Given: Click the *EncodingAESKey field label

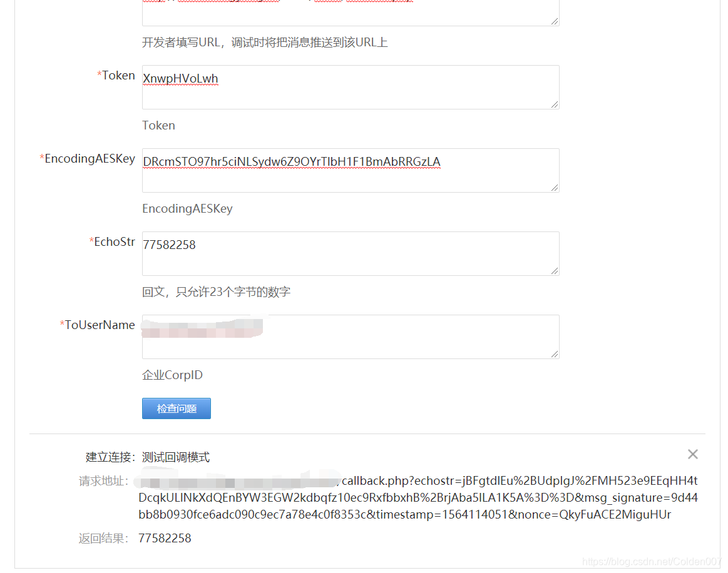Looking at the screenshot, I should point(87,159).
